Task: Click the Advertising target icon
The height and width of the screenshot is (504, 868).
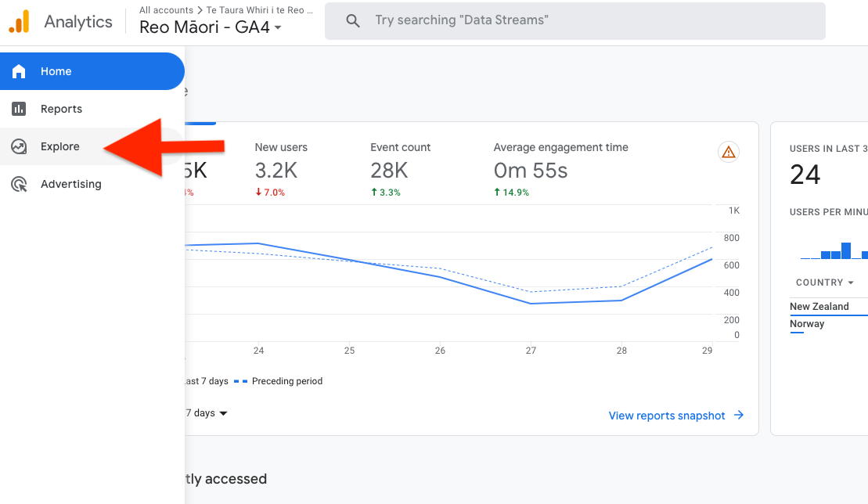Action: [19, 184]
